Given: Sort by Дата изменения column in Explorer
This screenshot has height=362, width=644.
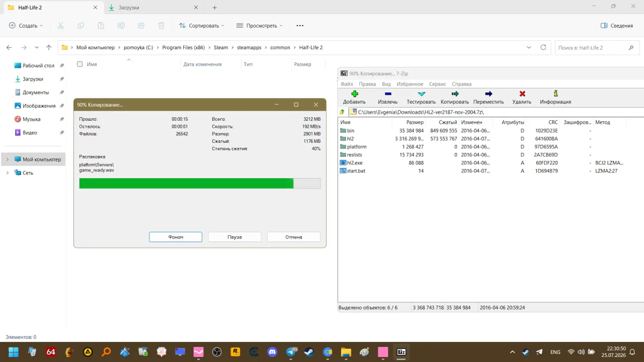Looking at the screenshot, I should (x=210, y=64).
